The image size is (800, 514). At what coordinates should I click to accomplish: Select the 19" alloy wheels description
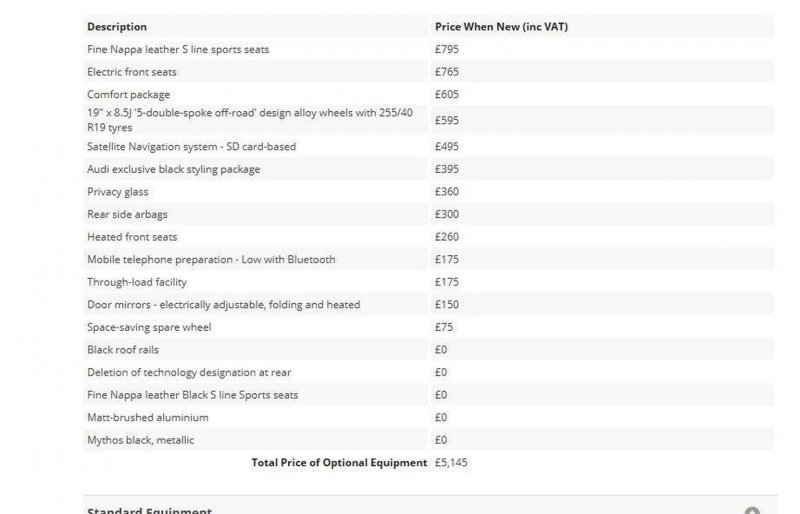(250, 120)
